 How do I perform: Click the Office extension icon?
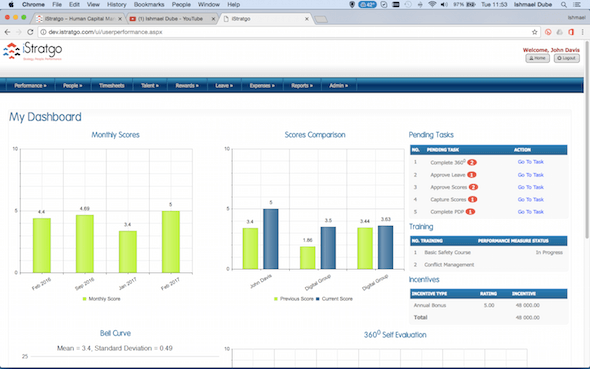point(571,32)
